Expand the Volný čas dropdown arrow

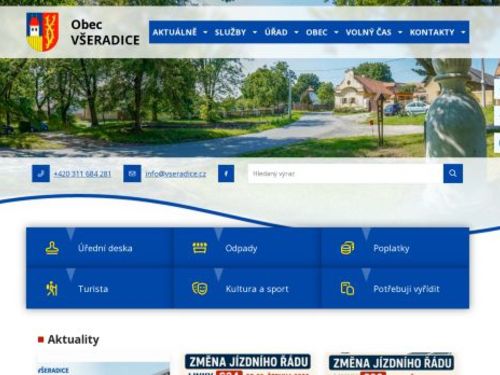pyautogui.click(x=400, y=32)
